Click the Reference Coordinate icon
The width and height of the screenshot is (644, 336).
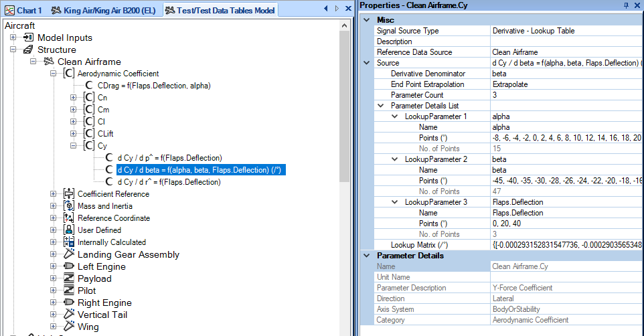[x=69, y=218]
